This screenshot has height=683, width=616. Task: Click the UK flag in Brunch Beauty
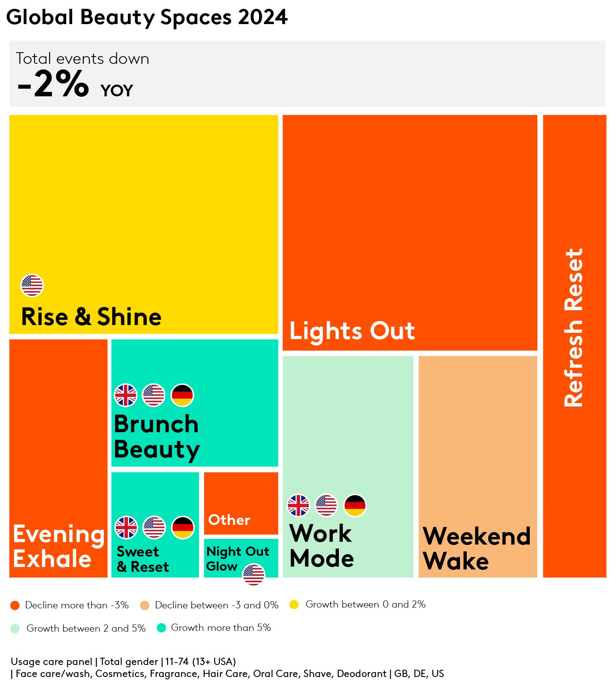coord(126,395)
